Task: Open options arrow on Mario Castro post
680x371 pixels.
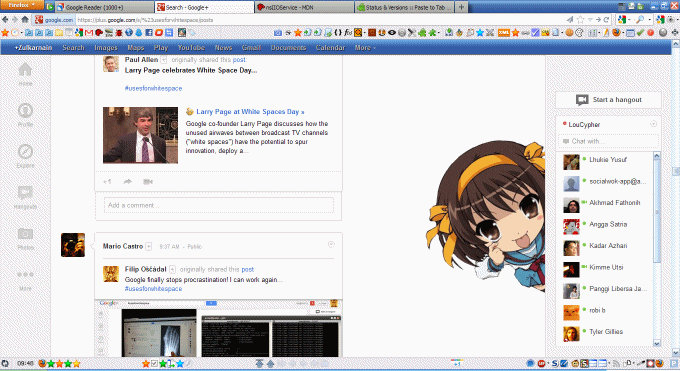Action: (331, 244)
